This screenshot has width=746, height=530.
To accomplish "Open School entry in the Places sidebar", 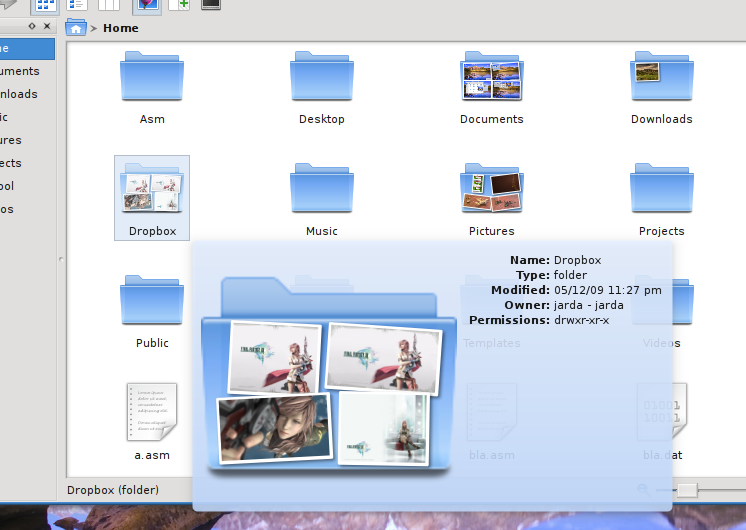I will (27, 186).
